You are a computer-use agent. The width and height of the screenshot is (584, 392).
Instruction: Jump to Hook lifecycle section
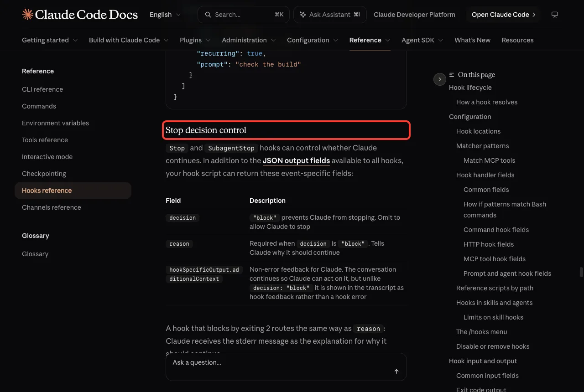coord(470,88)
